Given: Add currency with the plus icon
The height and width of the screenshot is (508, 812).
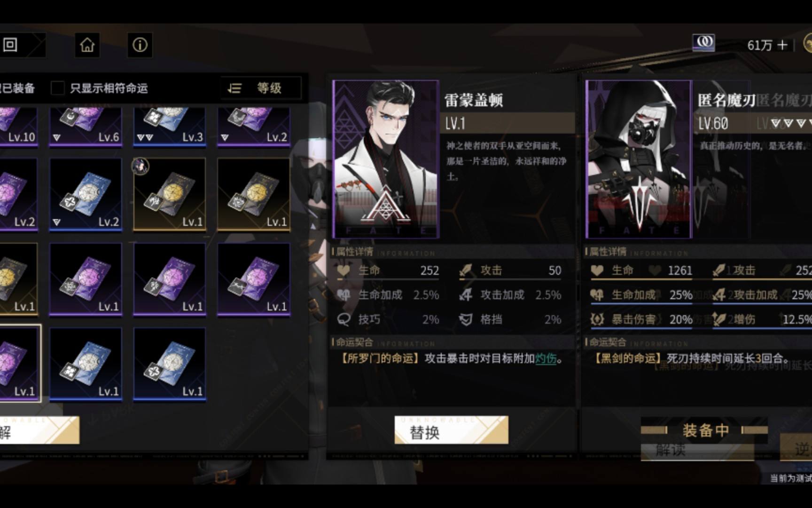Looking at the screenshot, I should click(782, 45).
